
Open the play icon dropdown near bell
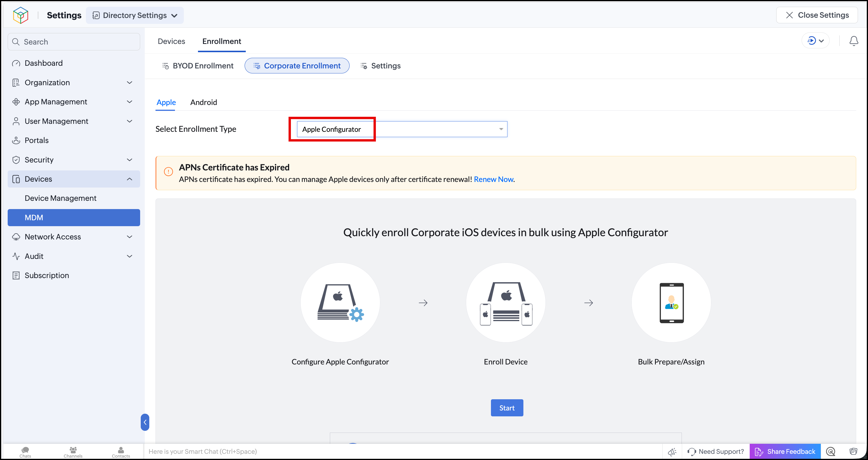pos(815,41)
